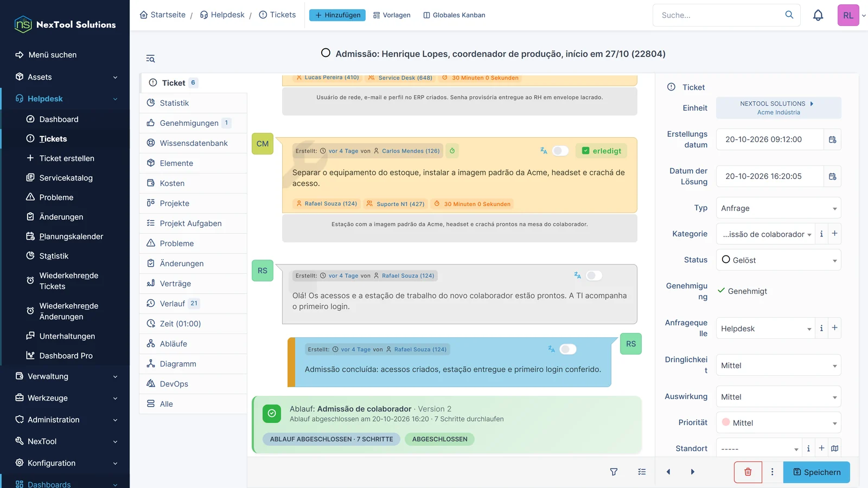Open the DevOps tab

tap(193, 384)
